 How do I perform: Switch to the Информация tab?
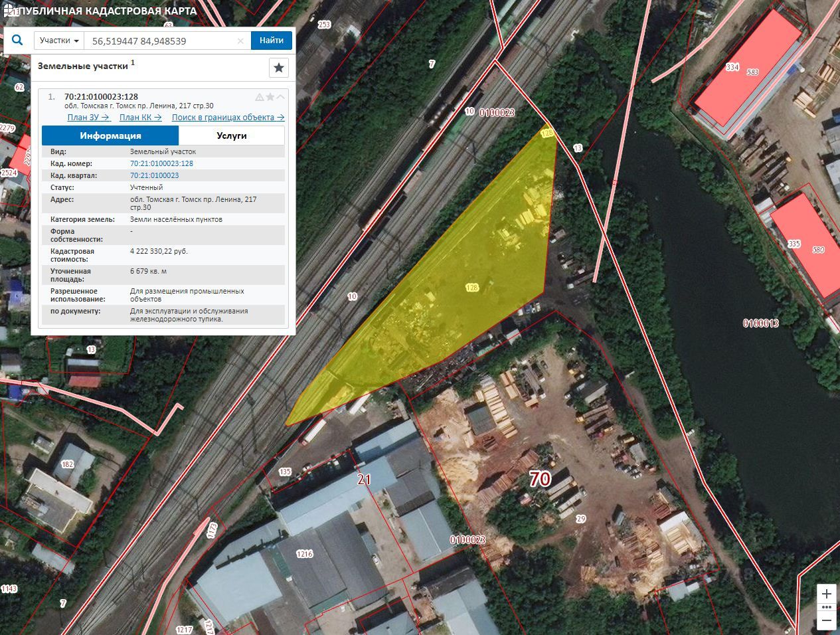[x=110, y=136]
